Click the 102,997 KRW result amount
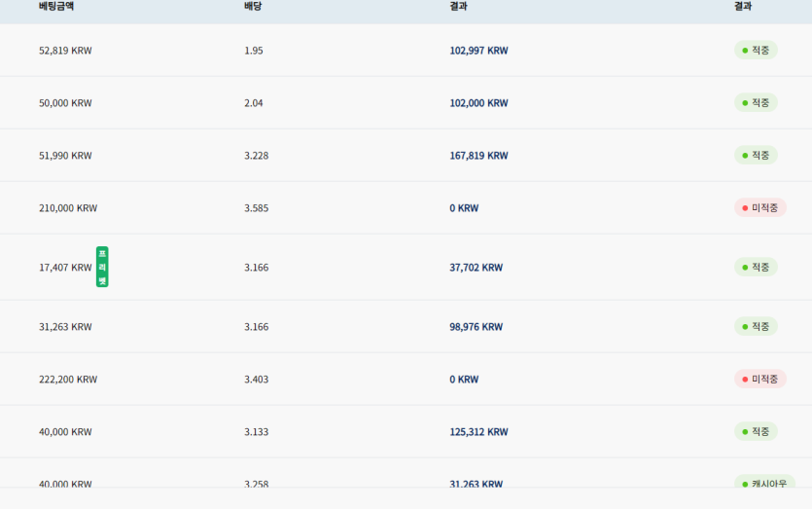The image size is (812, 509). (x=478, y=51)
